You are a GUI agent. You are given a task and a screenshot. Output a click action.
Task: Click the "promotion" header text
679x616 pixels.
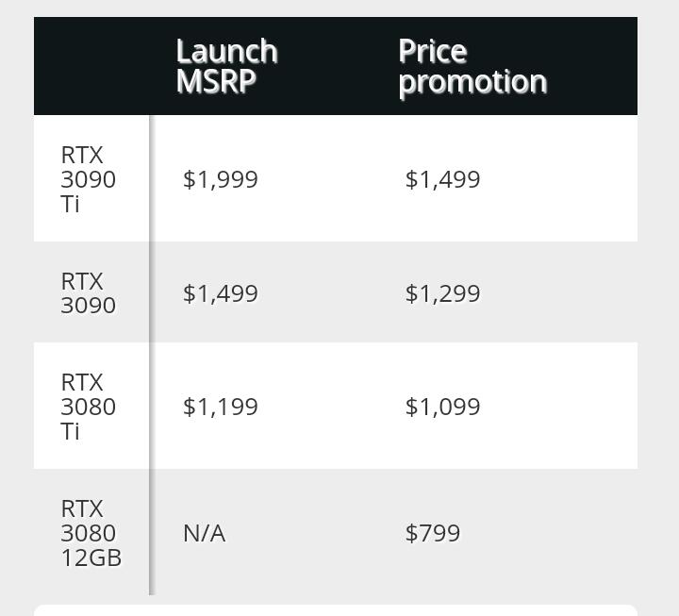(472, 81)
